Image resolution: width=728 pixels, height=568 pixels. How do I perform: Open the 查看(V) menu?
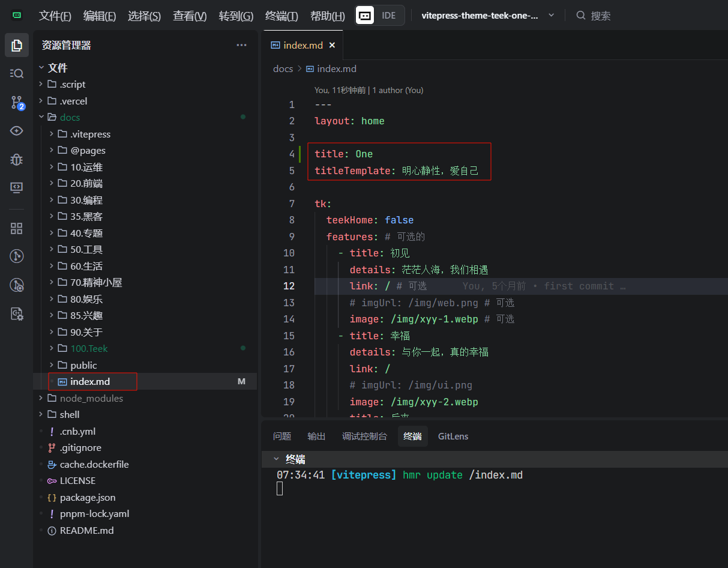(190, 16)
